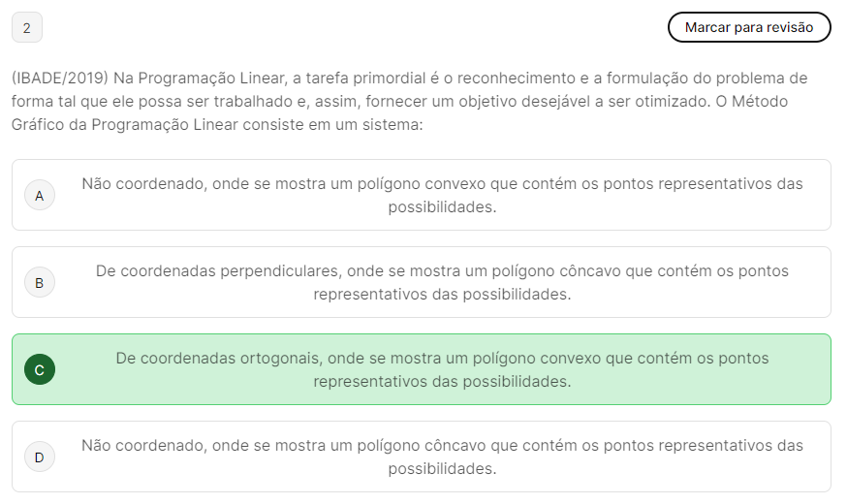
Task: Click the question statement starting '(IBADE/2019)'
Action: [x=409, y=102]
